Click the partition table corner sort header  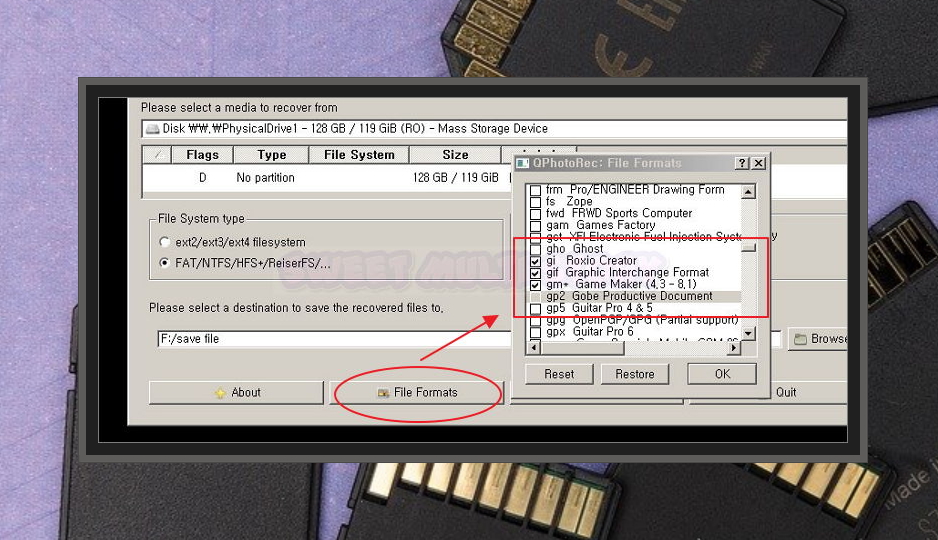point(157,155)
